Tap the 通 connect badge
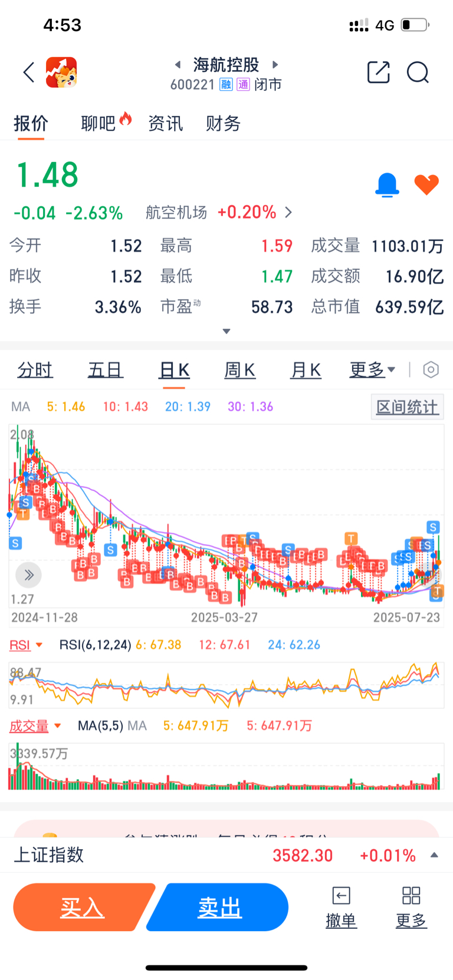This screenshot has width=453, height=980. coord(244,84)
